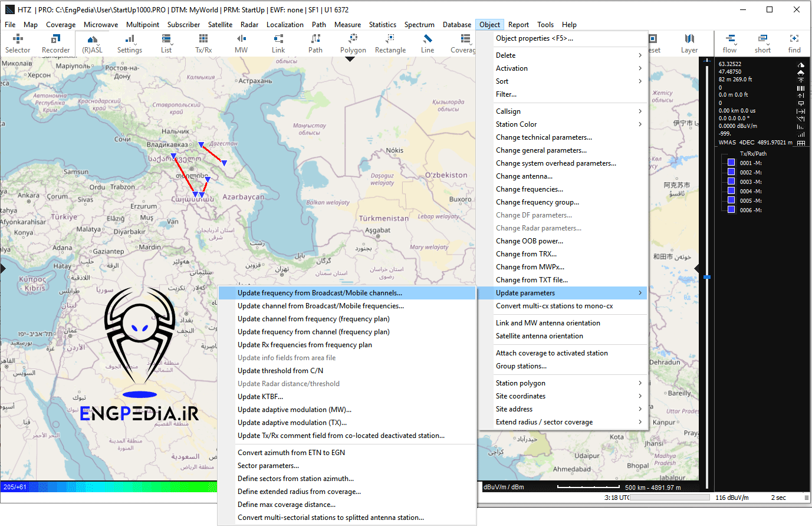Select the Selector tool
This screenshot has height=527, width=812.
pos(18,44)
